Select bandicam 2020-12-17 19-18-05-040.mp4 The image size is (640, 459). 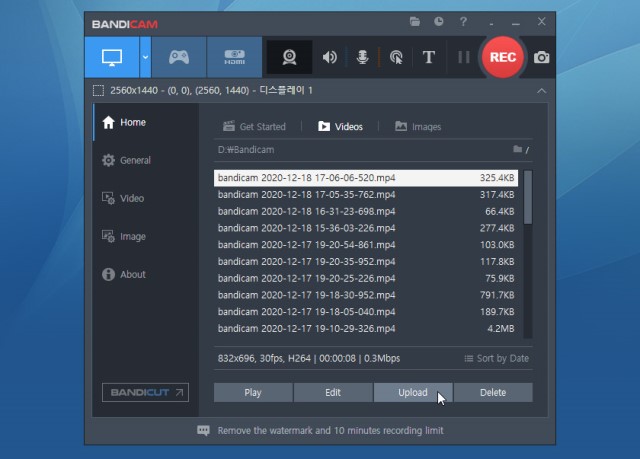click(366, 312)
